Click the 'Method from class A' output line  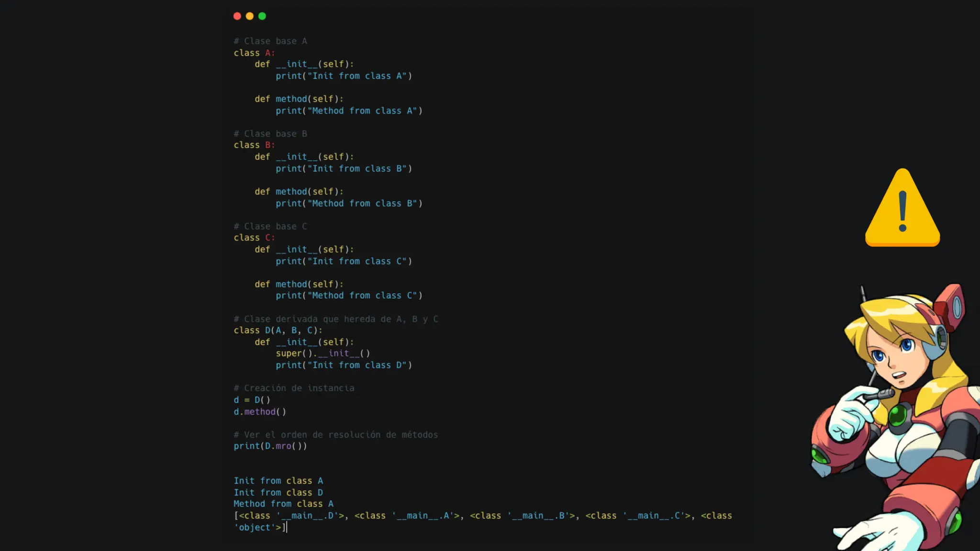[x=283, y=504]
